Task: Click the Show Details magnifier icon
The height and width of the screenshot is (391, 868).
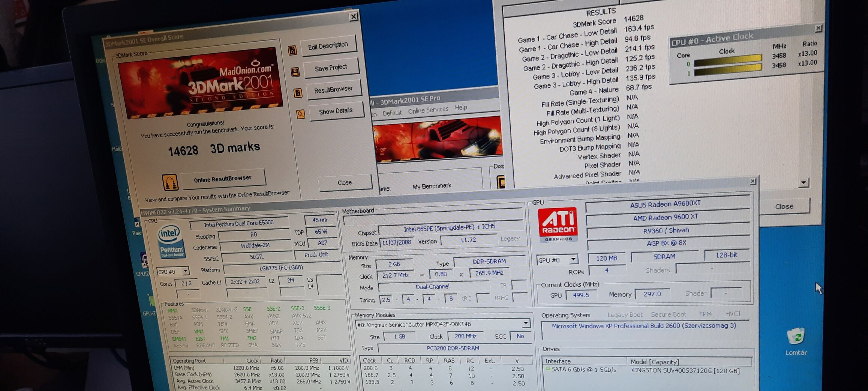Action: coord(300,114)
